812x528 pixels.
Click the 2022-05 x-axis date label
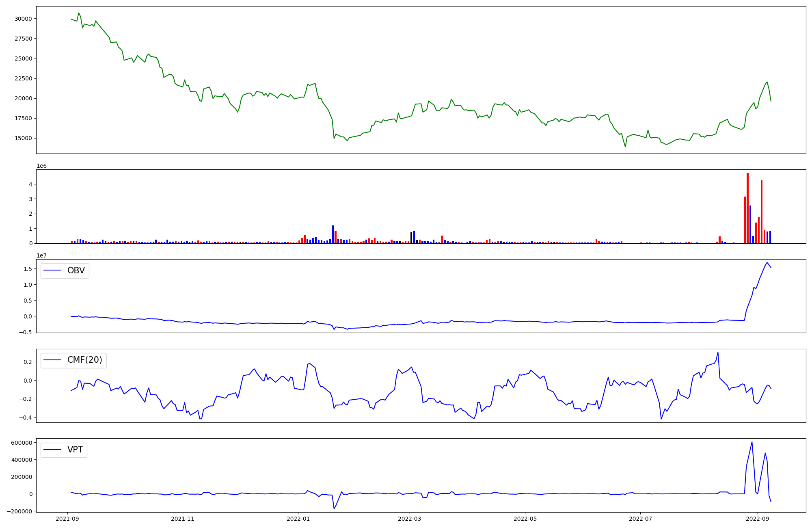coord(525,518)
